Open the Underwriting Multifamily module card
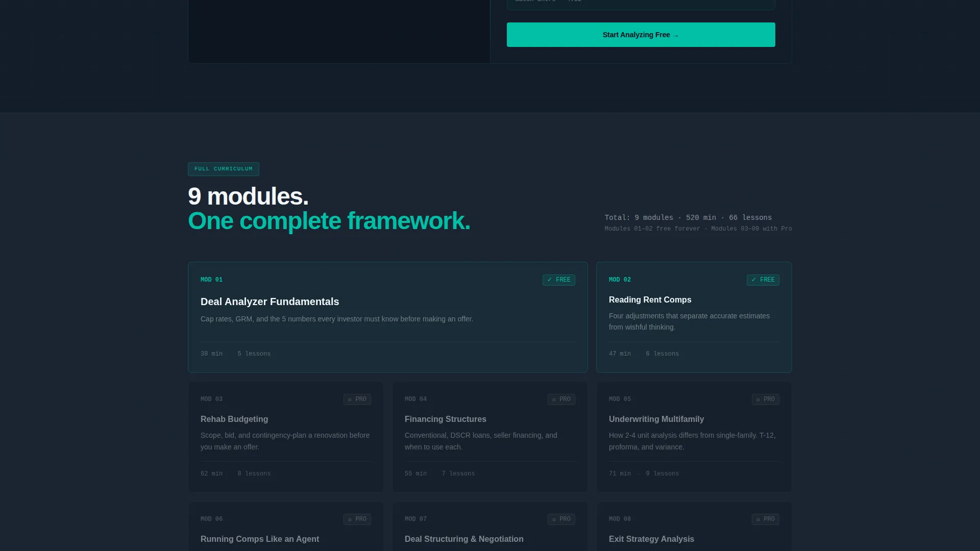 pos(694,437)
